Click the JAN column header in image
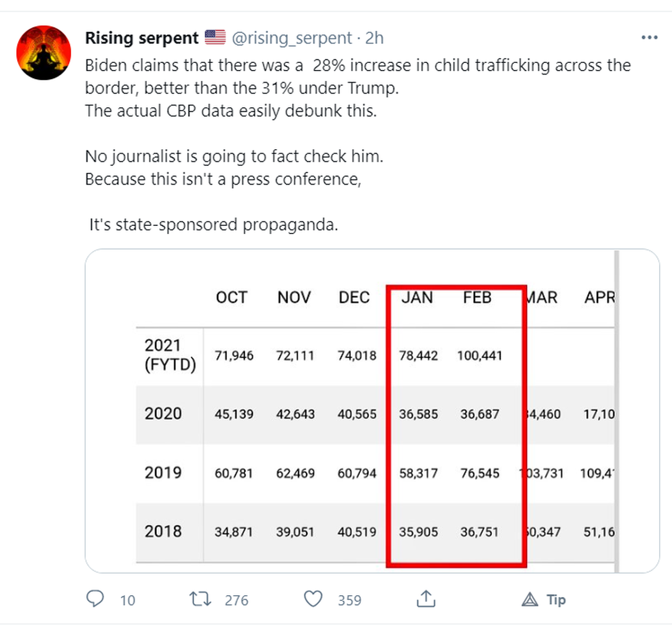672x629 pixels. pyautogui.click(x=417, y=298)
